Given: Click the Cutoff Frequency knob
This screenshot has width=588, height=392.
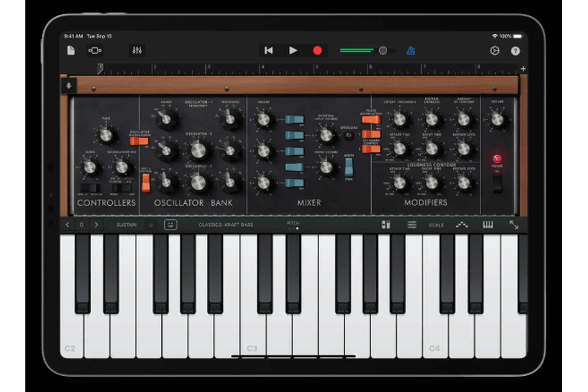Looking at the screenshot, I should [399, 119].
